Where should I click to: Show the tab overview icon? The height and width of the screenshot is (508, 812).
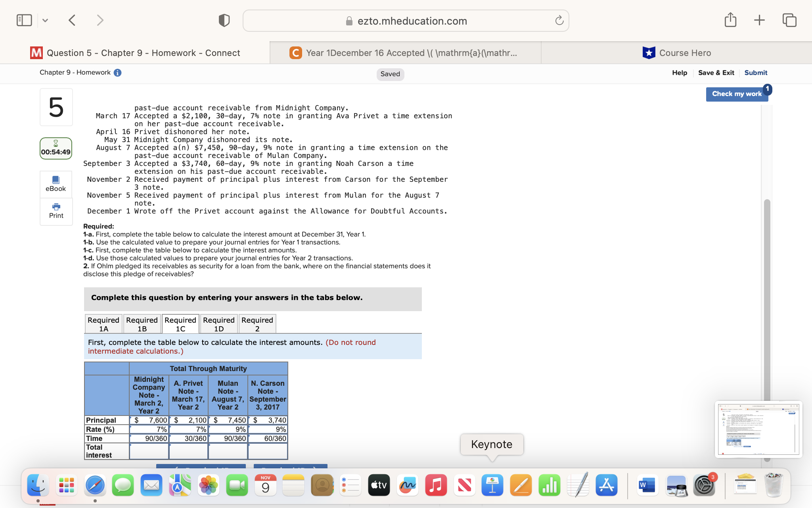coord(789,20)
